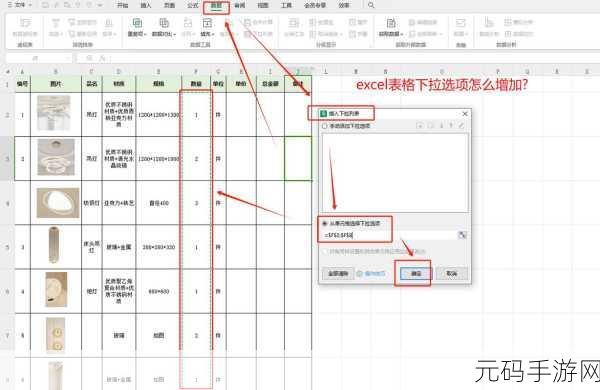Open the 会员专享 tab
This screenshot has width=600, height=390.
pyautogui.click(x=315, y=5)
